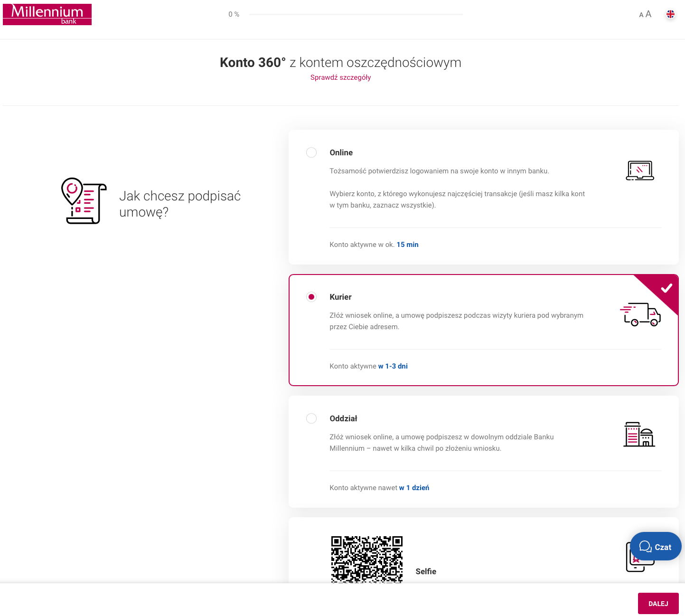The width and height of the screenshot is (685, 616).
Task: Select the Oddział radio button
Action: click(x=311, y=418)
